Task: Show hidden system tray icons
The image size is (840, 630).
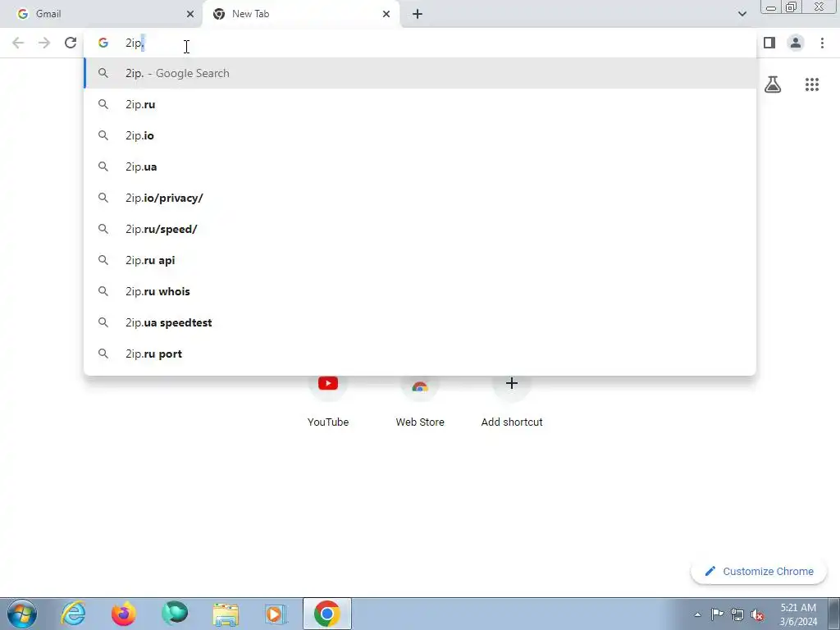Action: (697, 614)
